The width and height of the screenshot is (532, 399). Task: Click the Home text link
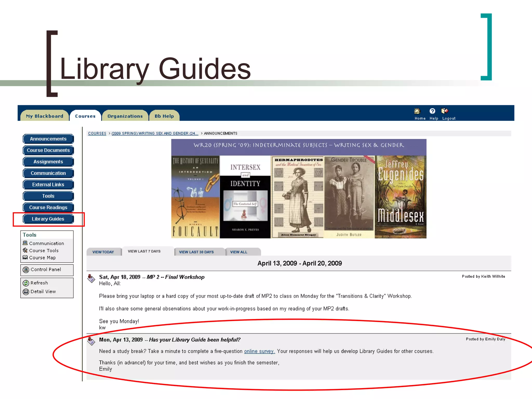[420, 118]
